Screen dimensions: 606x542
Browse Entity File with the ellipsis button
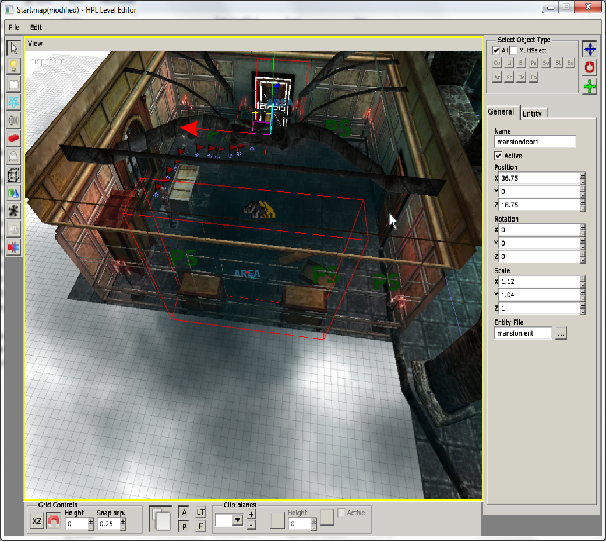(x=561, y=333)
